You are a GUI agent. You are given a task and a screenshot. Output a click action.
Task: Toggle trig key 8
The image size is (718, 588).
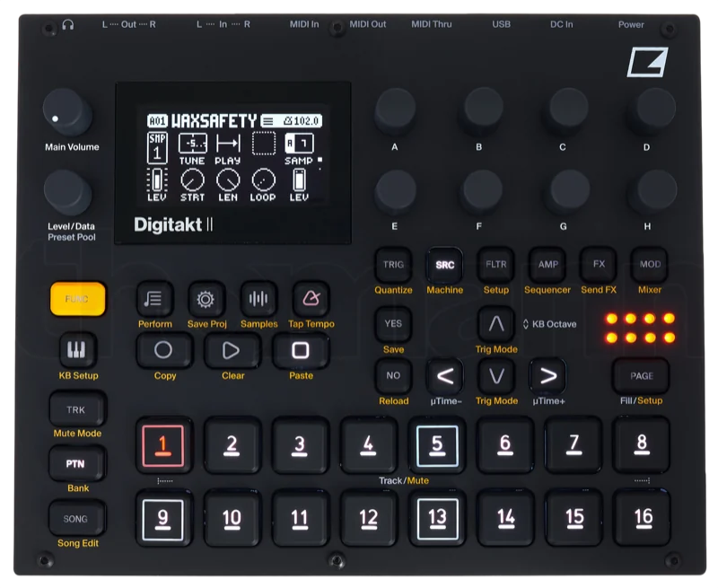[x=642, y=445]
